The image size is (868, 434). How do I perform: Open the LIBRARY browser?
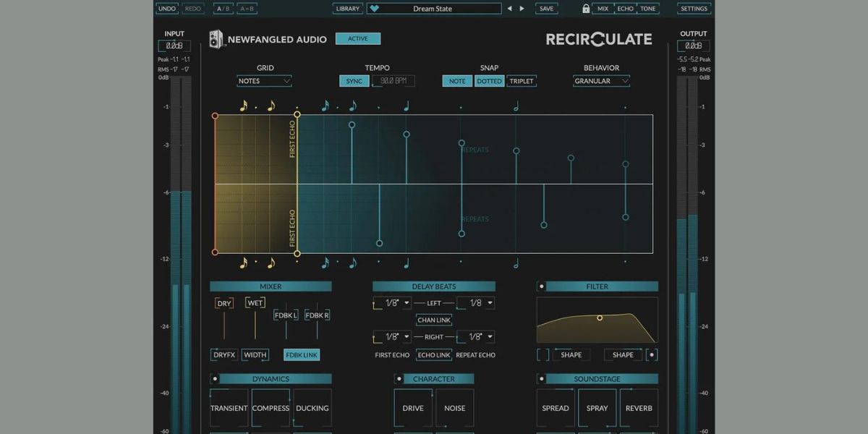click(x=347, y=8)
